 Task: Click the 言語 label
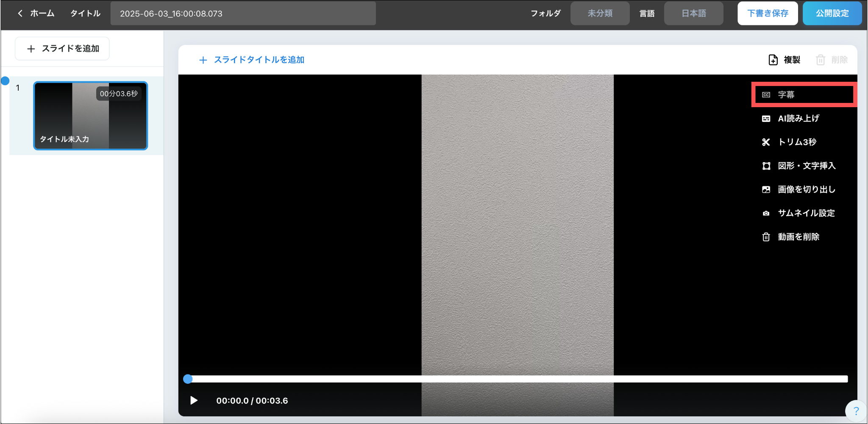pos(647,14)
